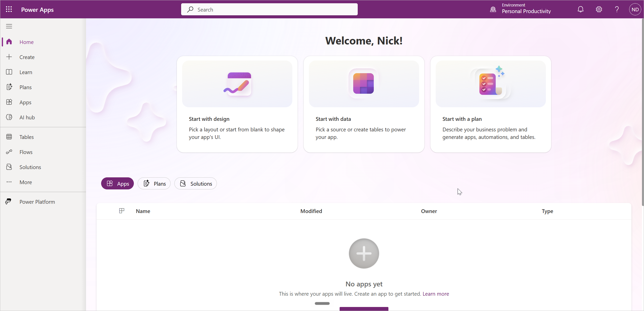Click the Start with data illustration
The height and width of the screenshot is (311, 644).
(x=364, y=84)
